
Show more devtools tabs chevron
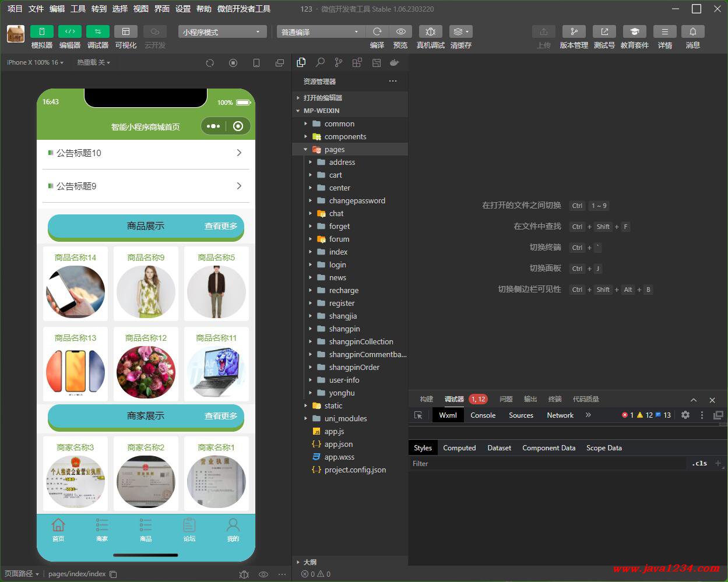coord(588,415)
